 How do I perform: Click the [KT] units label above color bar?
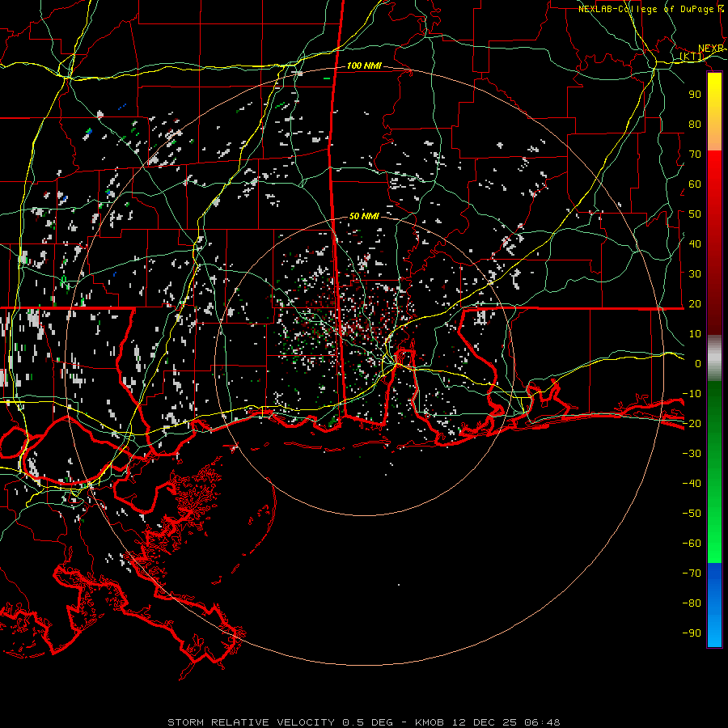692,57
